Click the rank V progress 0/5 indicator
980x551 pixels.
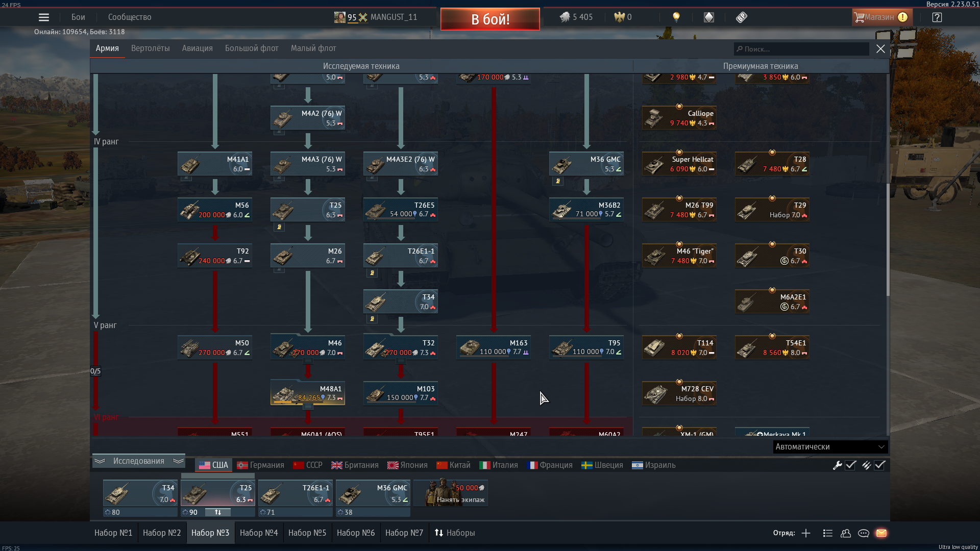click(x=95, y=371)
